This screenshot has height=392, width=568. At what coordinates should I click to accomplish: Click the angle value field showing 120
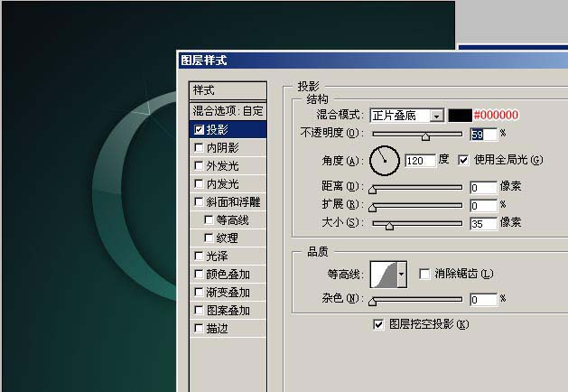(x=420, y=160)
